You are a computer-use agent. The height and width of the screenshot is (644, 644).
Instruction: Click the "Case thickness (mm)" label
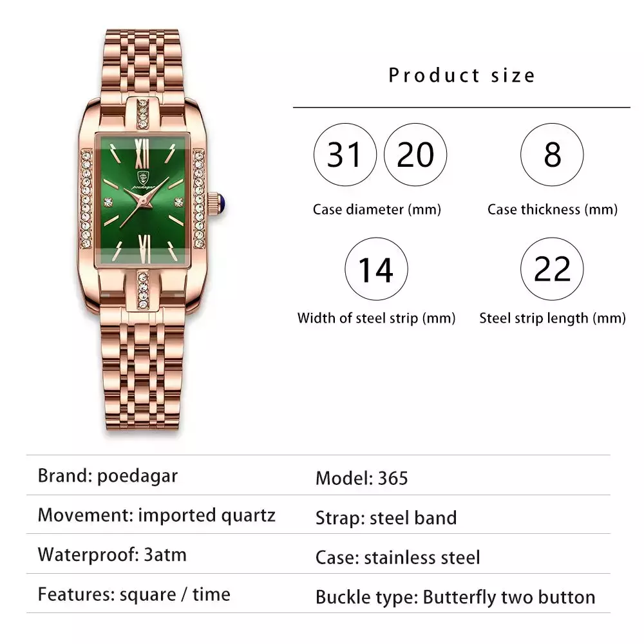tap(552, 209)
